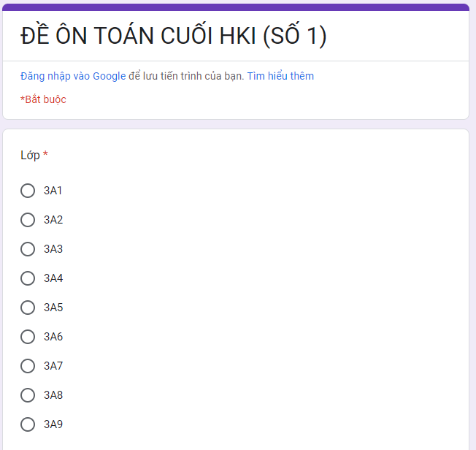This screenshot has height=450, width=476.
Task: Open the 'Tìm hiểu thêm' link
Action: click(x=280, y=76)
